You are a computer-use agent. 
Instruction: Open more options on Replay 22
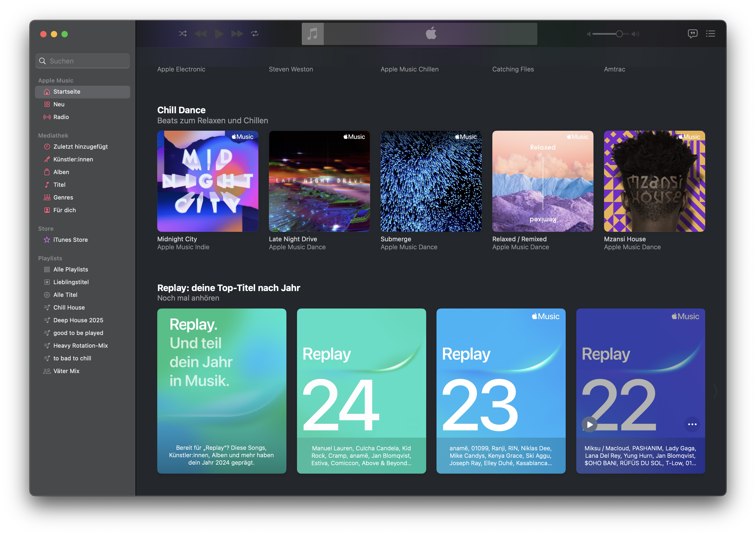click(x=692, y=424)
